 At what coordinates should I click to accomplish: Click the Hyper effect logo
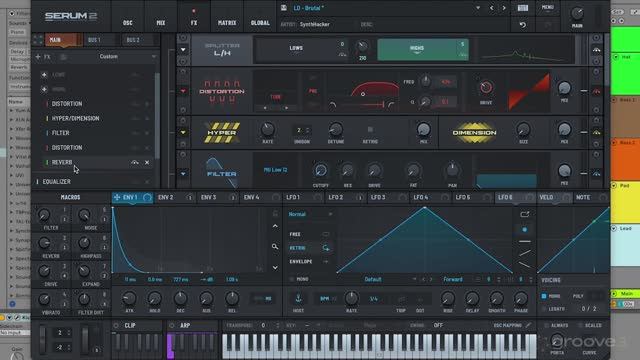(x=222, y=133)
